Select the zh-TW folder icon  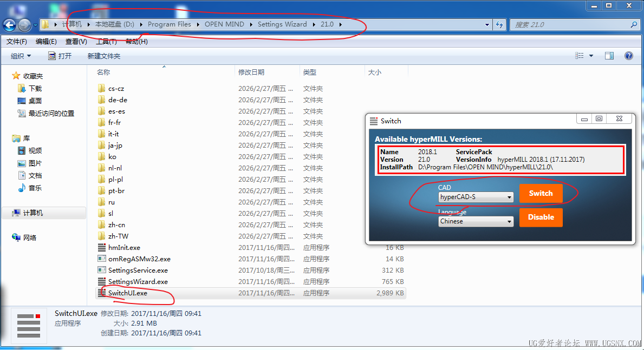point(101,236)
